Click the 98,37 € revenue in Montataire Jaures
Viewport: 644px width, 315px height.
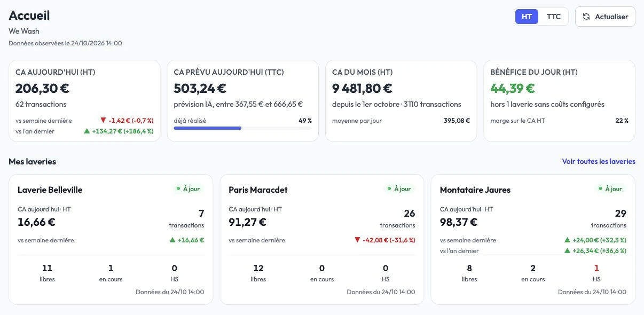459,222
